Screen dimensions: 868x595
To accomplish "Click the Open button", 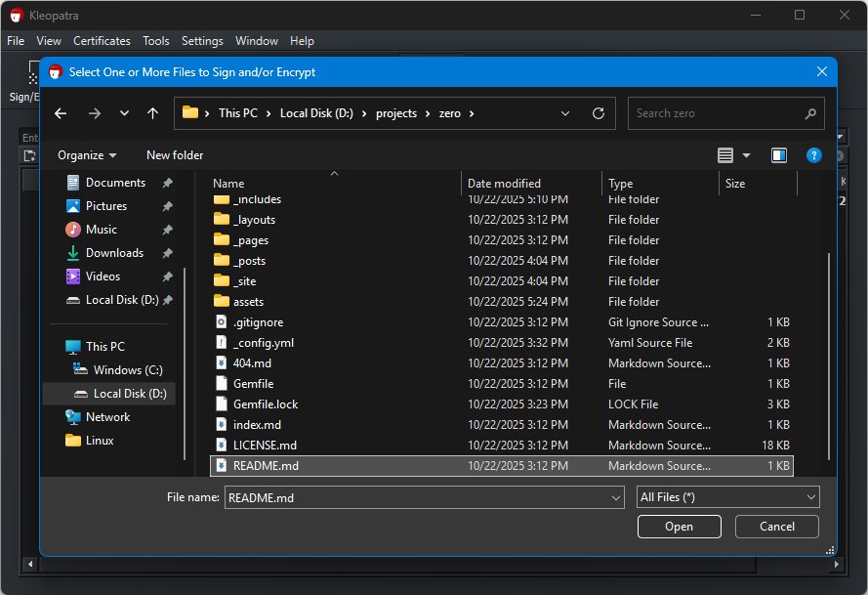I will pyautogui.click(x=679, y=527).
